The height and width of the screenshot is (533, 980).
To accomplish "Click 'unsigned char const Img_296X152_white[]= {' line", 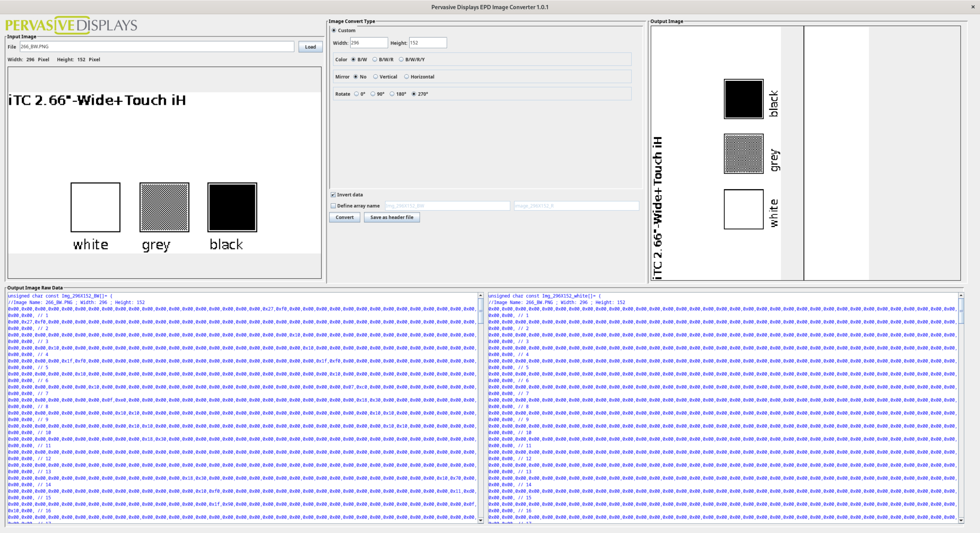I will click(544, 296).
